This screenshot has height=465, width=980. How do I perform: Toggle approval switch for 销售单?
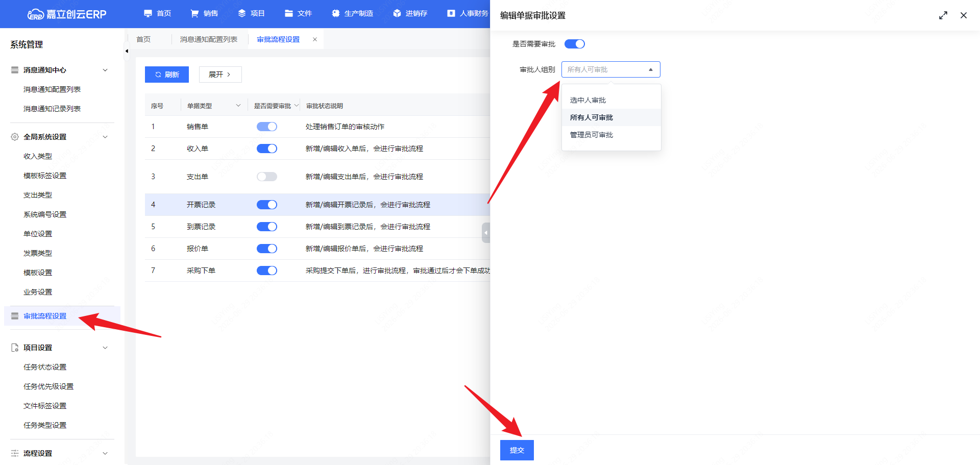click(267, 127)
